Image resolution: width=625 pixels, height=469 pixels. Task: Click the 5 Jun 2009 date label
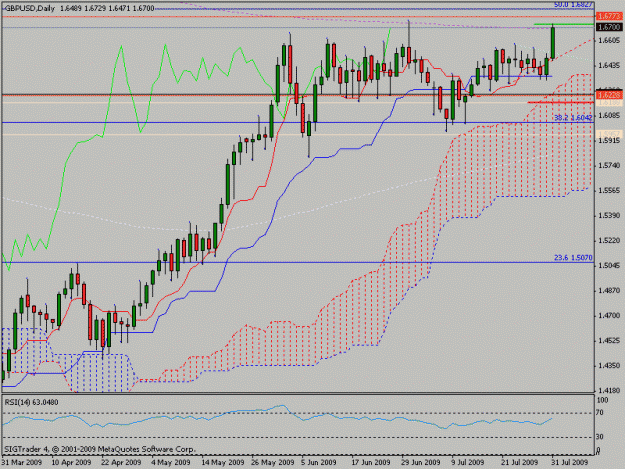click(x=318, y=463)
